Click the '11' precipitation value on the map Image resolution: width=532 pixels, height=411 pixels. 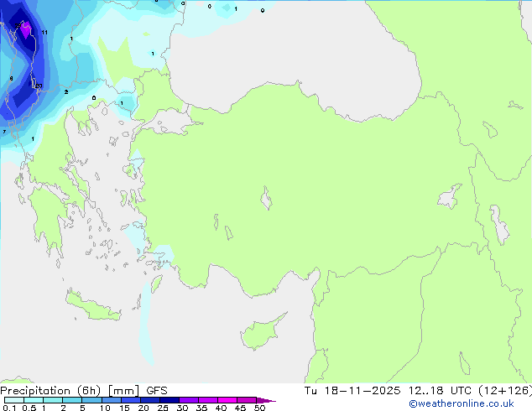point(44,33)
